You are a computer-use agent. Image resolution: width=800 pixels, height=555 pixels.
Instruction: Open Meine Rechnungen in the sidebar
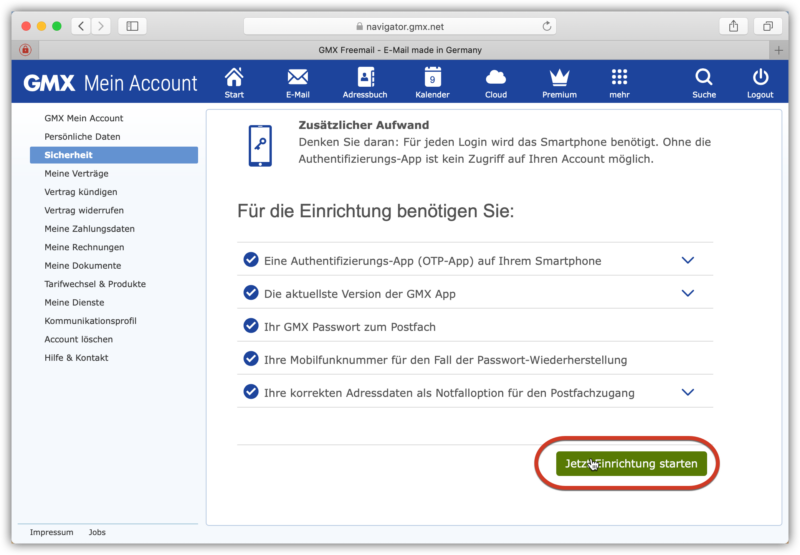tap(84, 247)
